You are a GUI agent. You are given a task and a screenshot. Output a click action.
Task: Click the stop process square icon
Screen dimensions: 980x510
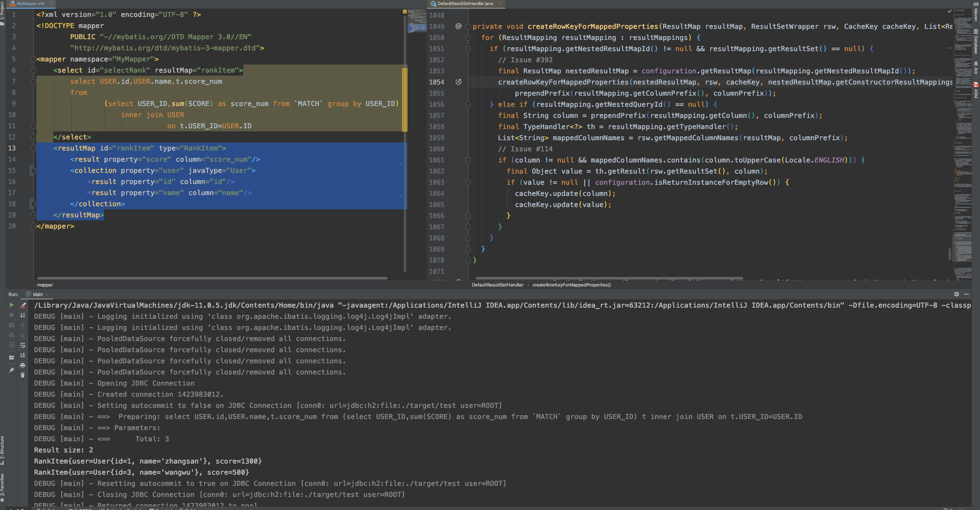tap(12, 315)
